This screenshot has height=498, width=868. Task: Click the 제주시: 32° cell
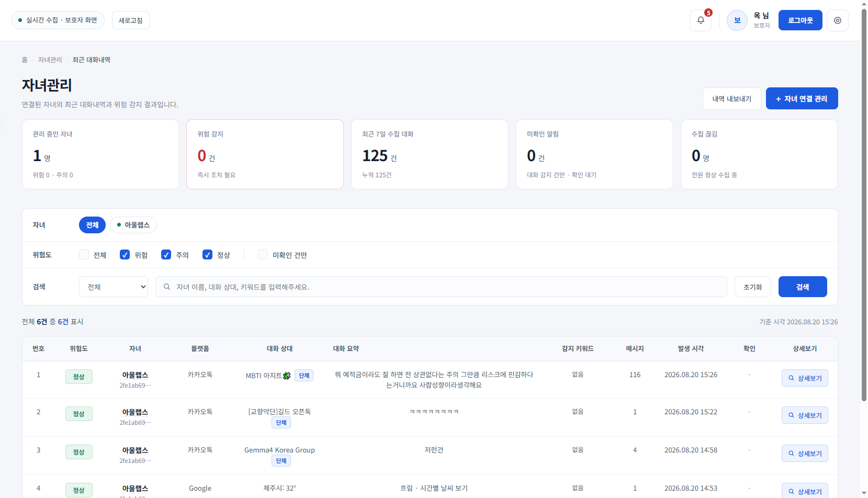(279, 488)
